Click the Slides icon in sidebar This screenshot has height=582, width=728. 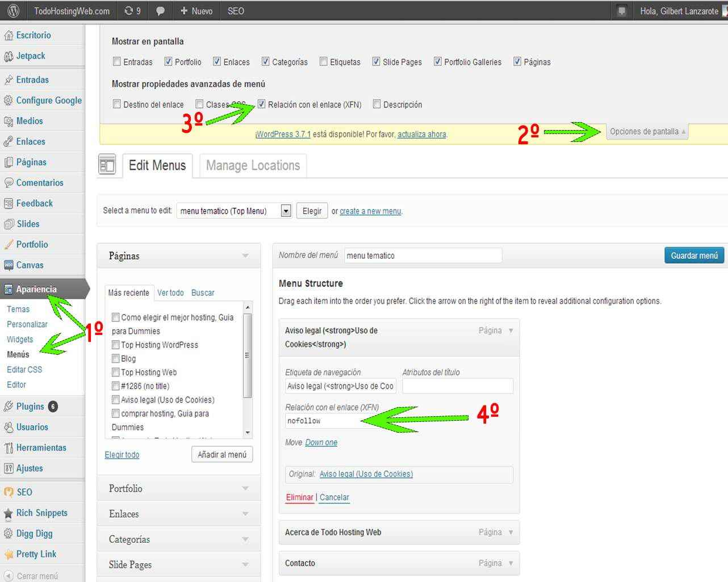tap(9, 224)
